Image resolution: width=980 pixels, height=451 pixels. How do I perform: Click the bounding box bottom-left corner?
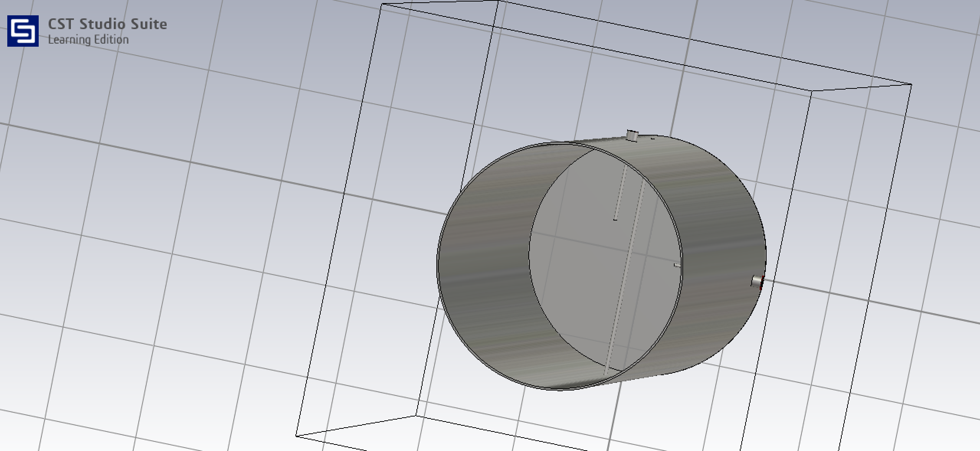pos(296,435)
